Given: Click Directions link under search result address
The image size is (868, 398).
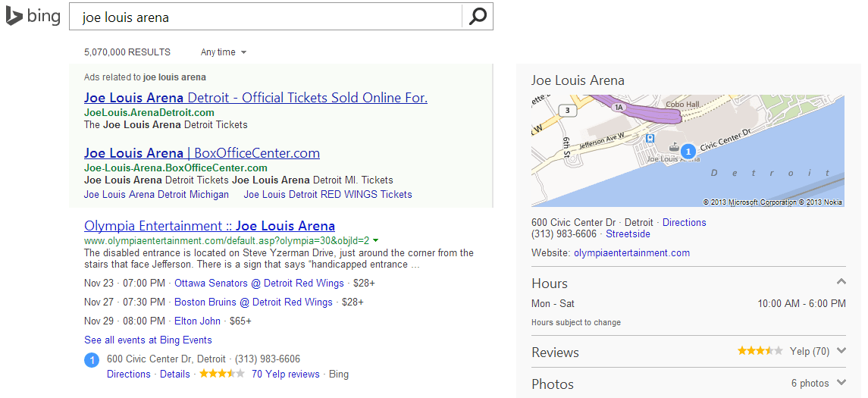Looking at the screenshot, I should coord(128,374).
